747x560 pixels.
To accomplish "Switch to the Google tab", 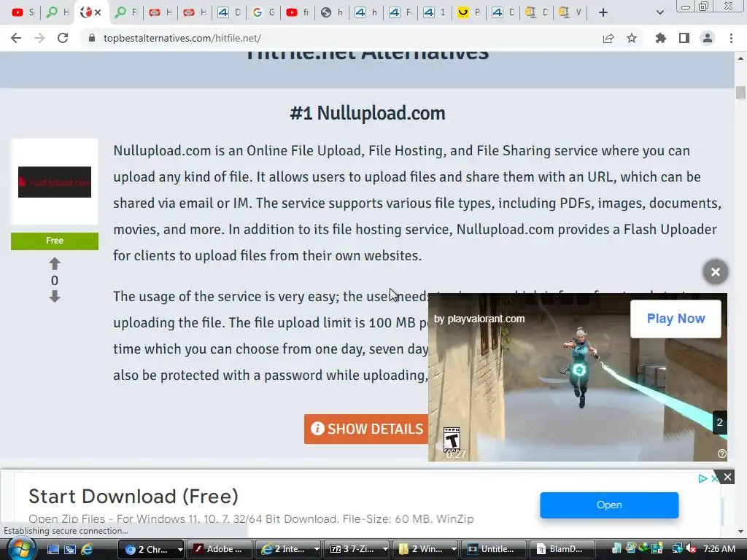I will (x=263, y=12).
